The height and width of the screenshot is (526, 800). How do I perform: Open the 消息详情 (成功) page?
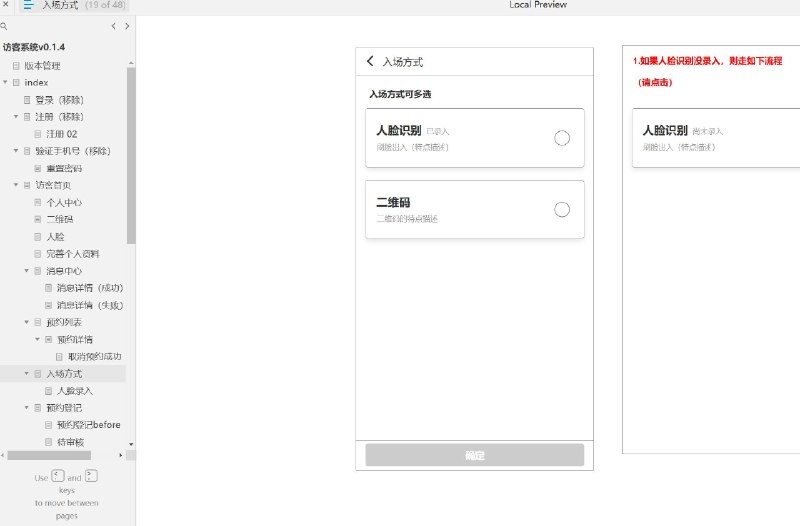click(90, 288)
